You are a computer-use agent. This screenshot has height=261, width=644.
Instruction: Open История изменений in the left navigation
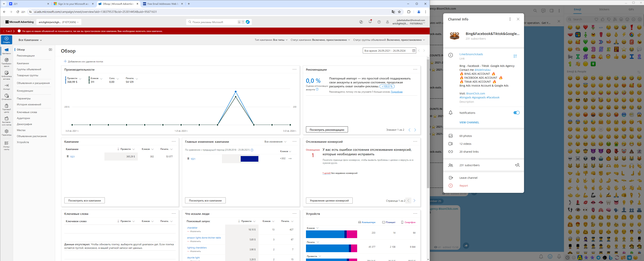[29, 105]
